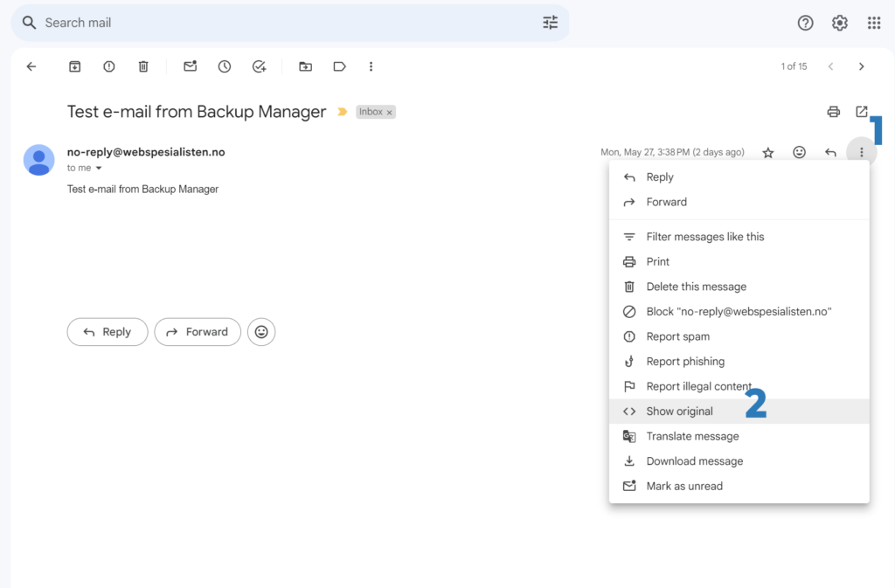The height and width of the screenshot is (588, 895).
Task: Click the Reply button below the message
Action: click(108, 332)
